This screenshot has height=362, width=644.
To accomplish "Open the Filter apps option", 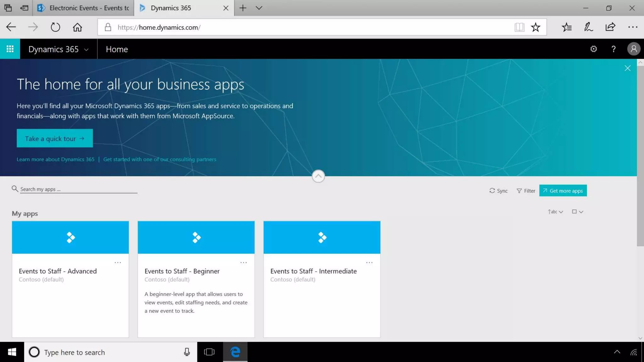I will click(526, 191).
